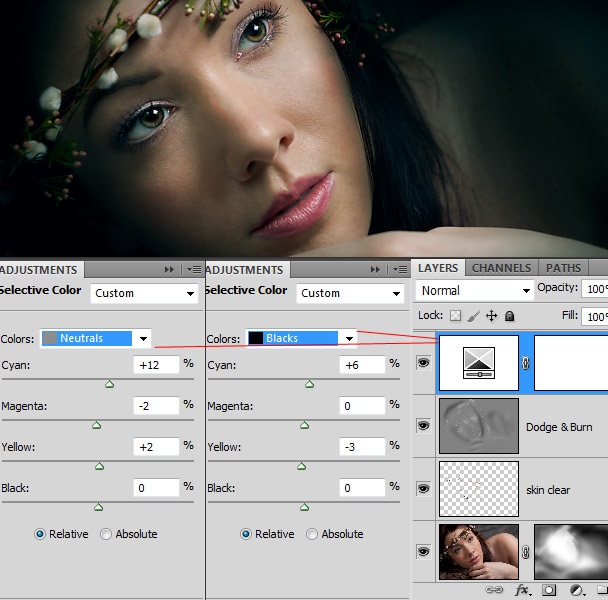This screenshot has width=608, height=600.
Task: Collapse the left Adjustments panel with double-arrow icon
Action: tap(169, 270)
